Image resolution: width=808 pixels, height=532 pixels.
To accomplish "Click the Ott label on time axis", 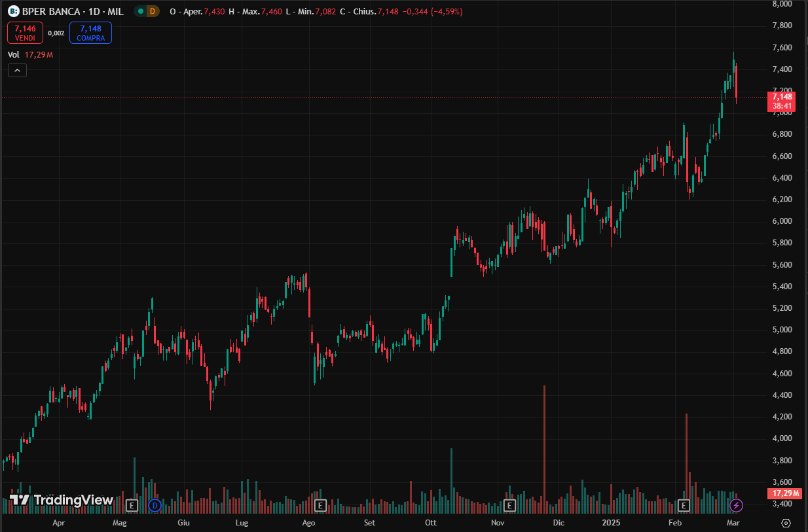I will click(x=430, y=523).
